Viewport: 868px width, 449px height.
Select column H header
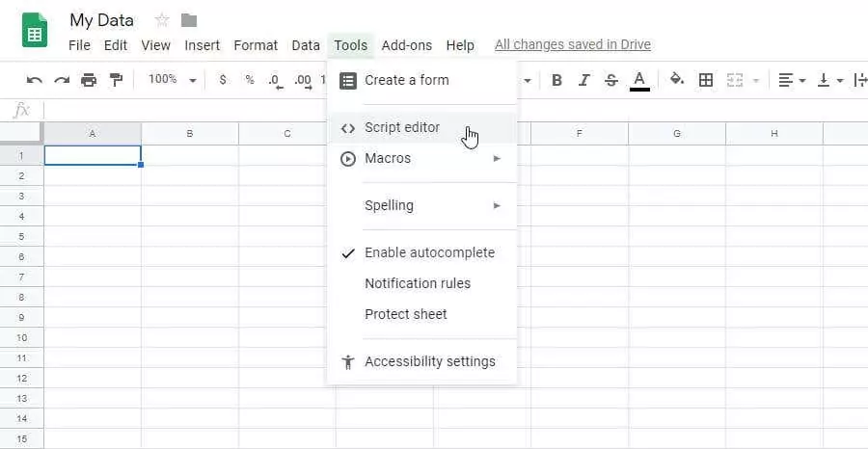click(773, 134)
